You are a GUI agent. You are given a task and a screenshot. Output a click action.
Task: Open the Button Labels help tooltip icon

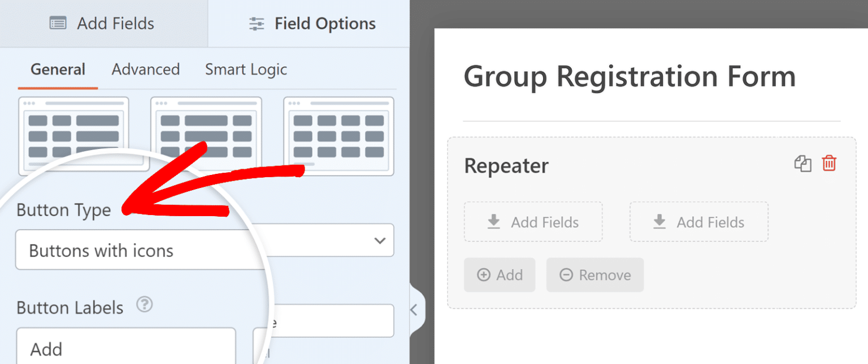point(145,305)
